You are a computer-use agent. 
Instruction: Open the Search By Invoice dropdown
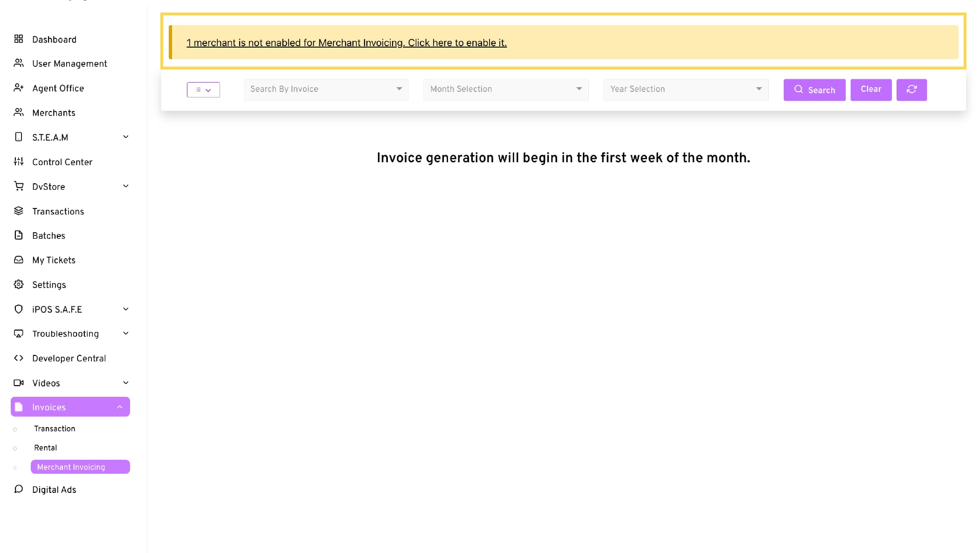pyautogui.click(x=326, y=90)
